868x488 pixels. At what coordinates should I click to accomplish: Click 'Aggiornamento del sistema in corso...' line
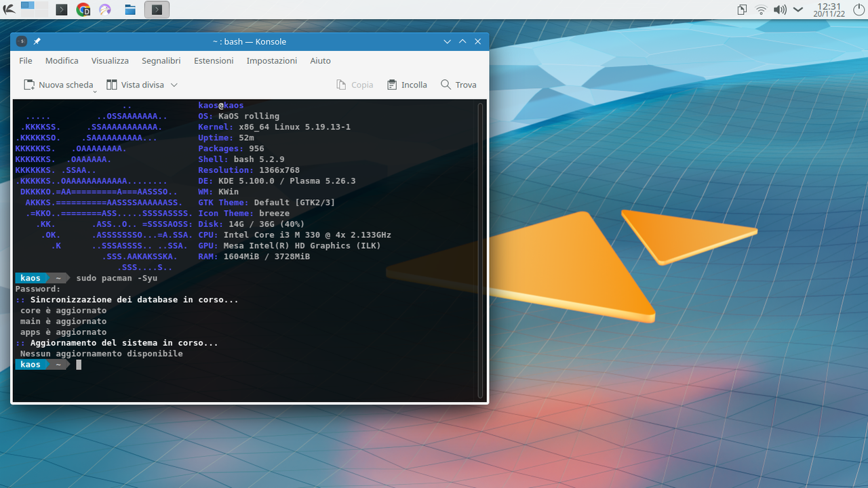(x=117, y=343)
